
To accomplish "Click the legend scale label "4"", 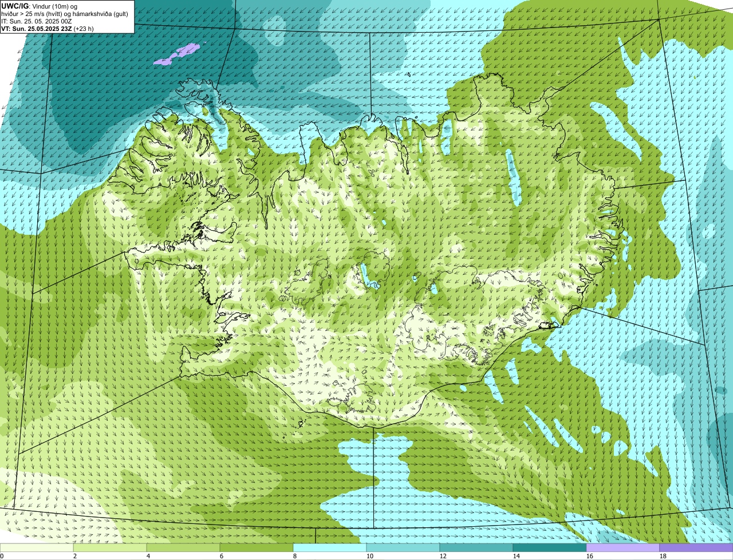I will [x=148, y=556].
